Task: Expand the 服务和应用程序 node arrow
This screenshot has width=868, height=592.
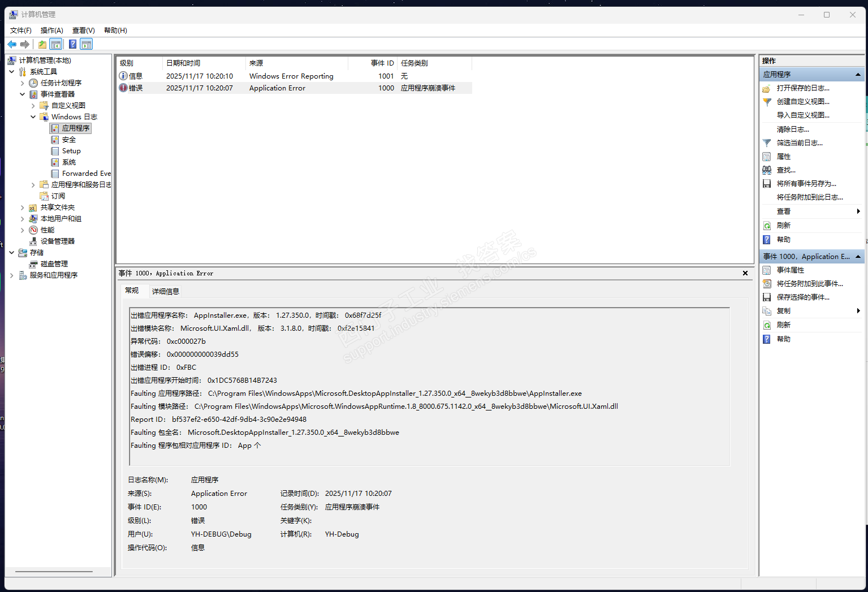Action: tap(12, 275)
